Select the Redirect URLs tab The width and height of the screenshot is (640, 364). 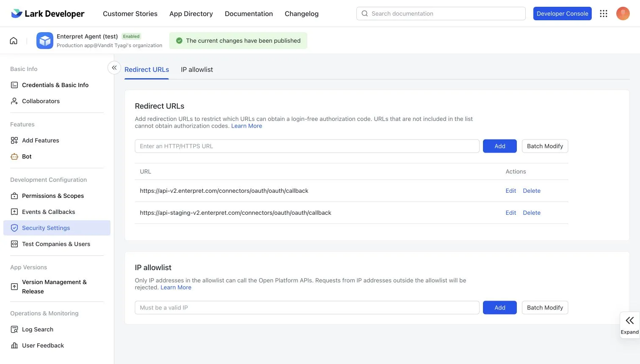pos(147,70)
